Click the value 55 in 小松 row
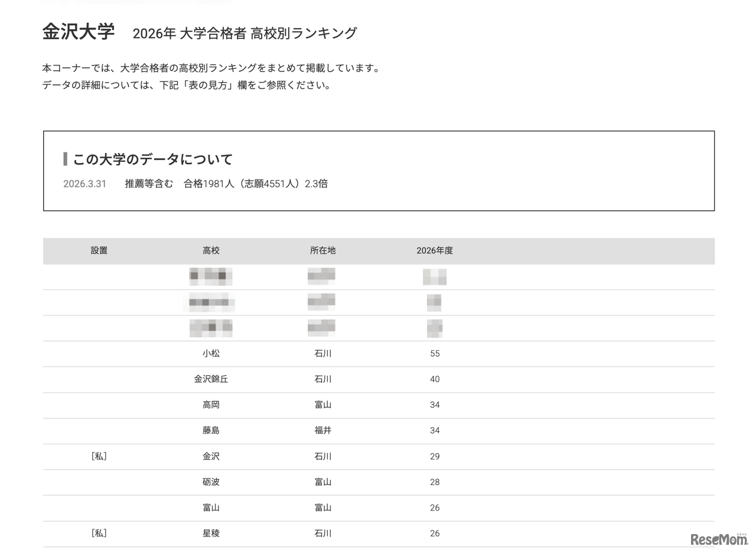The width and height of the screenshot is (756, 553). 435,354
